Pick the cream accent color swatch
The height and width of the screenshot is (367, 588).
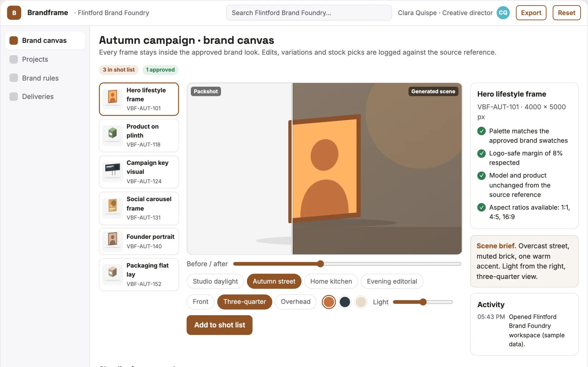click(361, 302)
